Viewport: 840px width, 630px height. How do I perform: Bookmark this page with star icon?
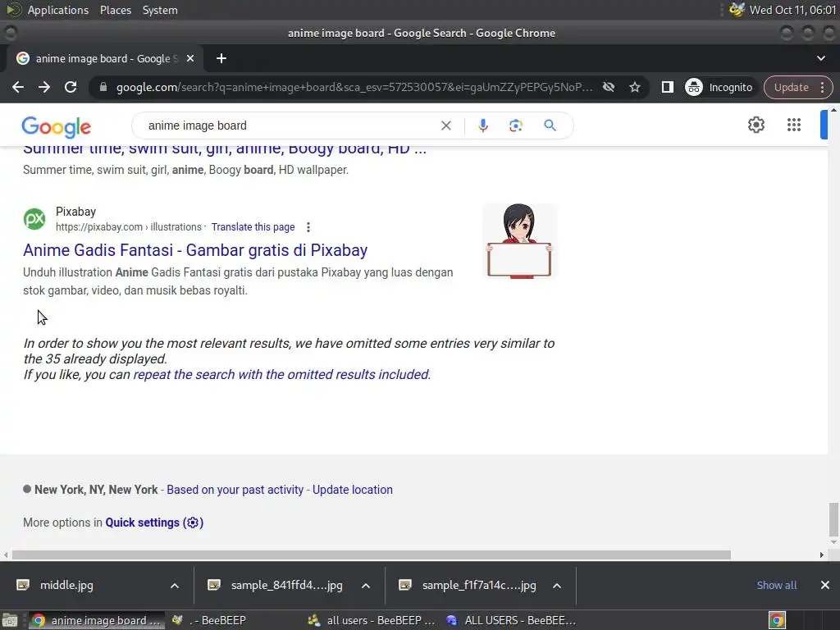[635, 87]
